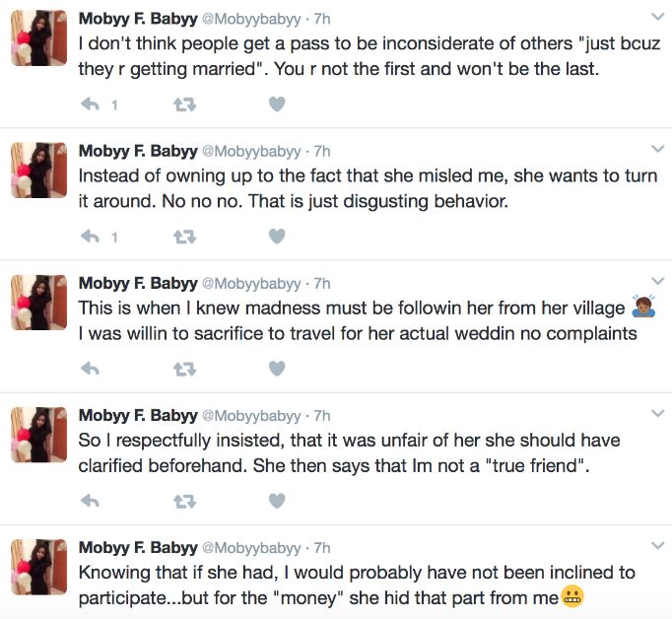672x619 pixels.
Task: Expand the more menu on the "misled me" tweet
Action: pyautogui.click(x=658, y=150)
